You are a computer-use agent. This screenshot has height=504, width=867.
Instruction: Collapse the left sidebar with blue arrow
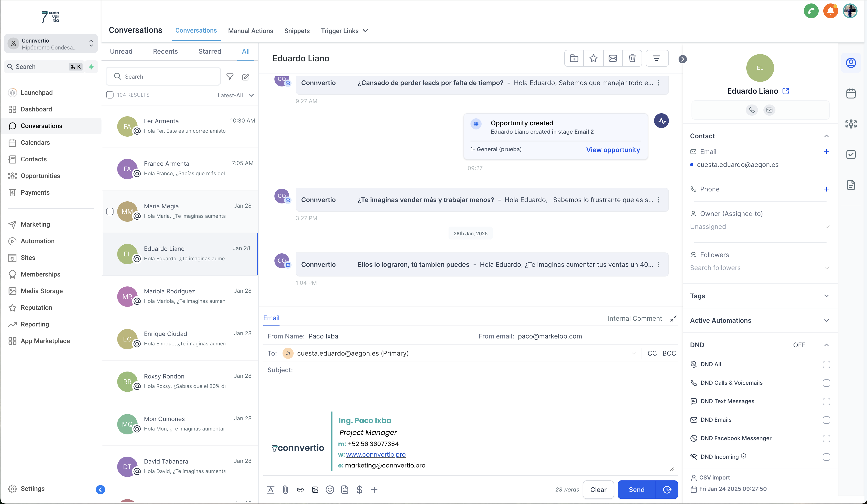pos(101,490)
